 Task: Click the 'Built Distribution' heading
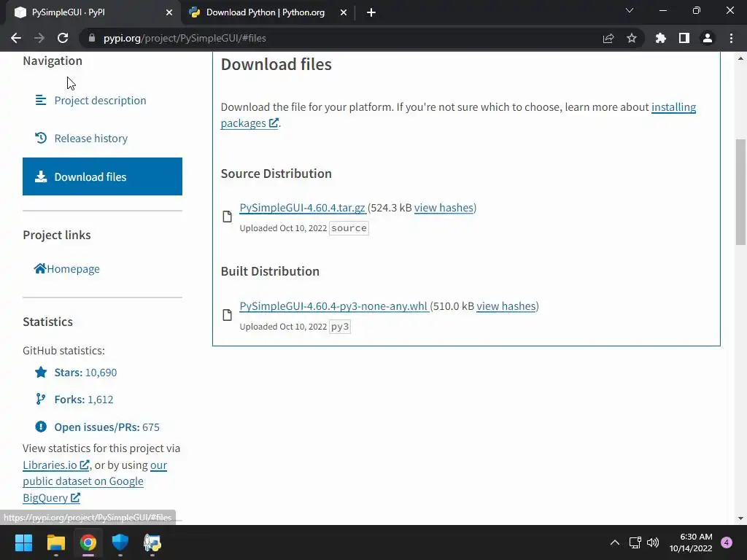coord(270,271)
